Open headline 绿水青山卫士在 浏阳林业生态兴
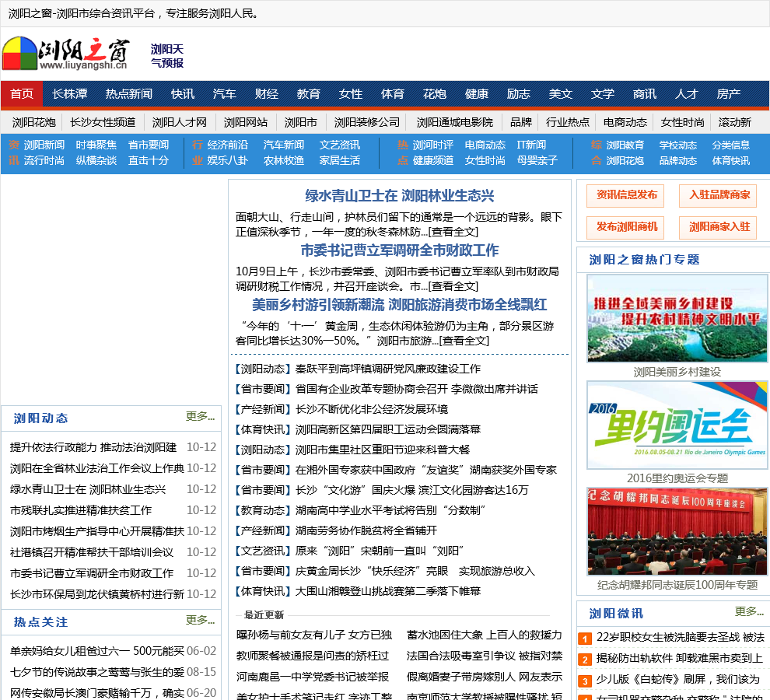 click(399, 196)
